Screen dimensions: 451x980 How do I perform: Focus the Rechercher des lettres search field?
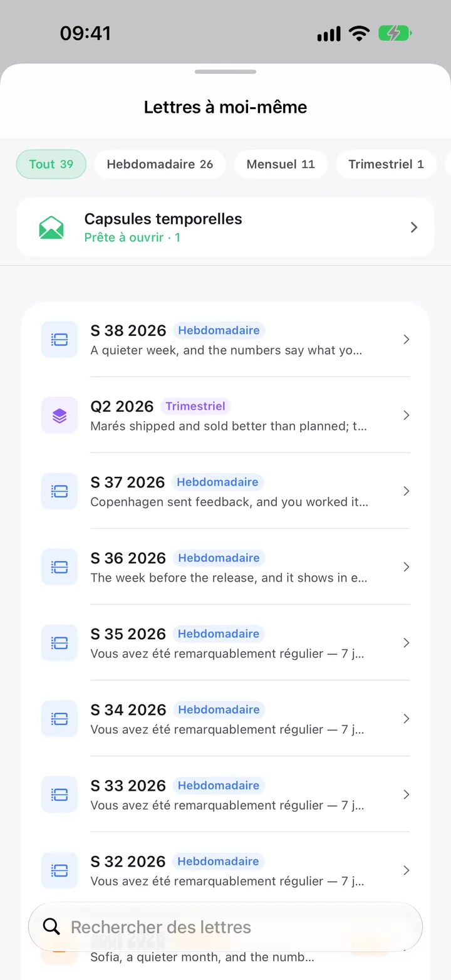225,927
